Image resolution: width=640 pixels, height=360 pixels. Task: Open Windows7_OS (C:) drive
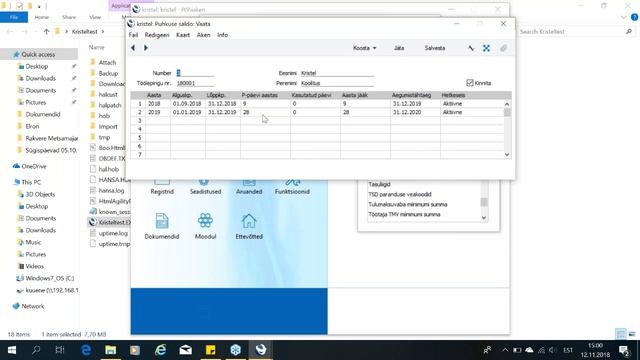pyautogui.click(x=50, y=278)
